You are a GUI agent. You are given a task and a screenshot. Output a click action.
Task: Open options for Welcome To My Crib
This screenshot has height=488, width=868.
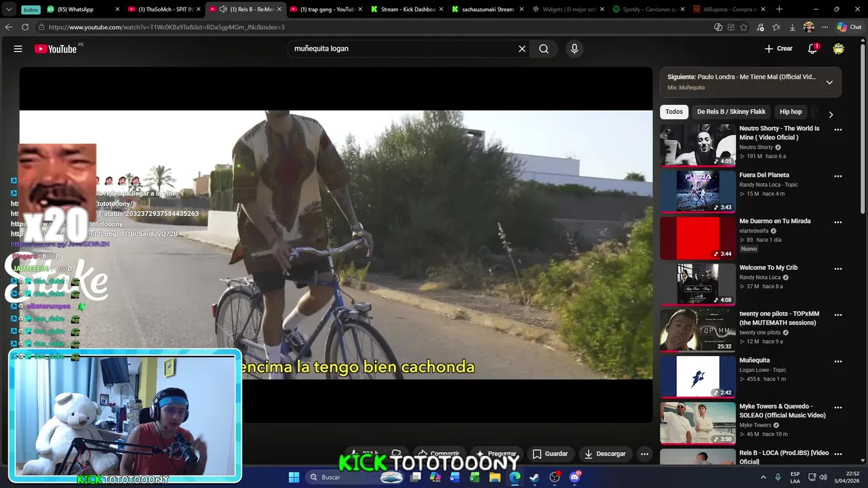838,269
